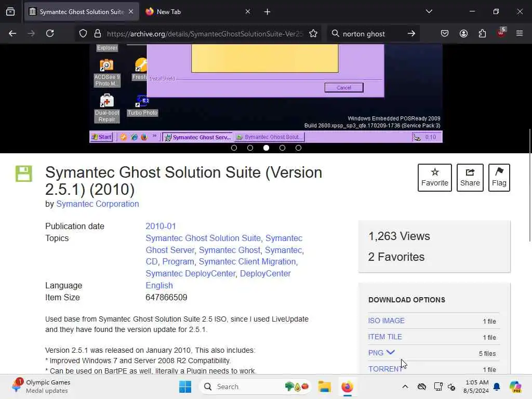Click the taskbar Search box

pos(255,387)
